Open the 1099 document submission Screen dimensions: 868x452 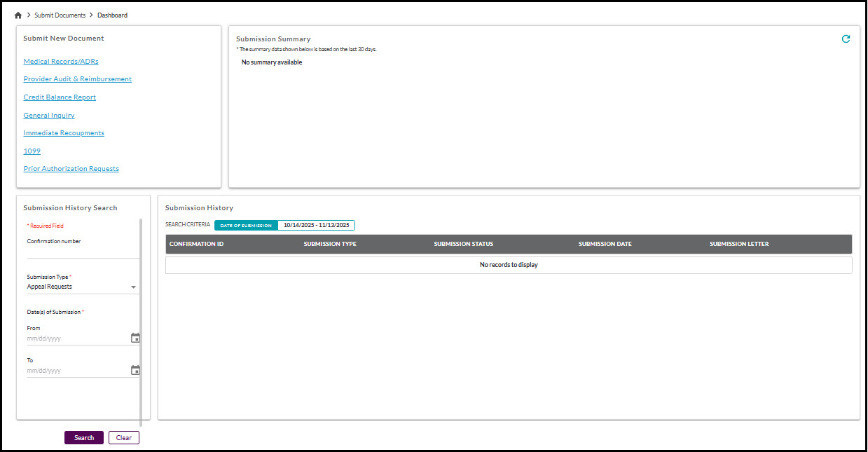[32, 151]
